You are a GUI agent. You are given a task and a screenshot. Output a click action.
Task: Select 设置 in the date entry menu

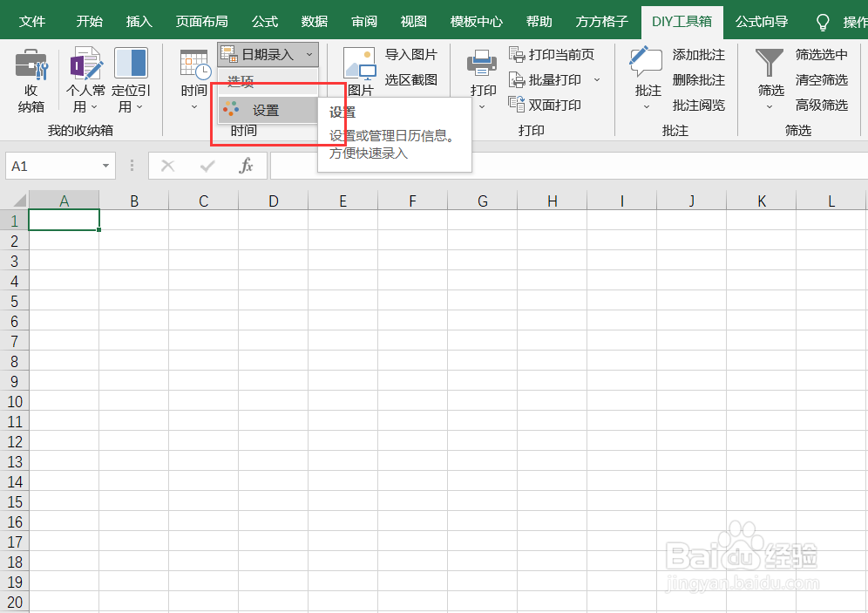click(268, 110)
